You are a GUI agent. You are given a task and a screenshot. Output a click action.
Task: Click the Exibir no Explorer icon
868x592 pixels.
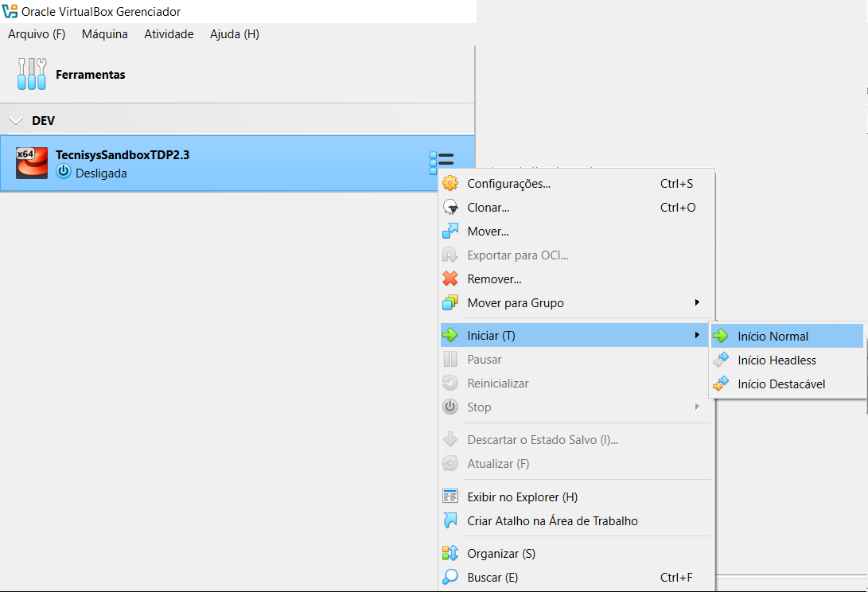pos(450,497)
